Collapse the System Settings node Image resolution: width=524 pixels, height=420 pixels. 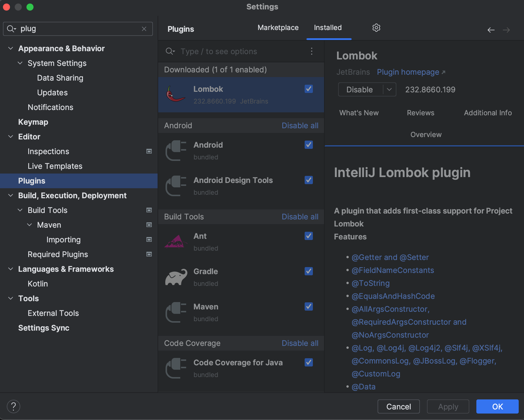pyautogui.click(x=20, y=63)
